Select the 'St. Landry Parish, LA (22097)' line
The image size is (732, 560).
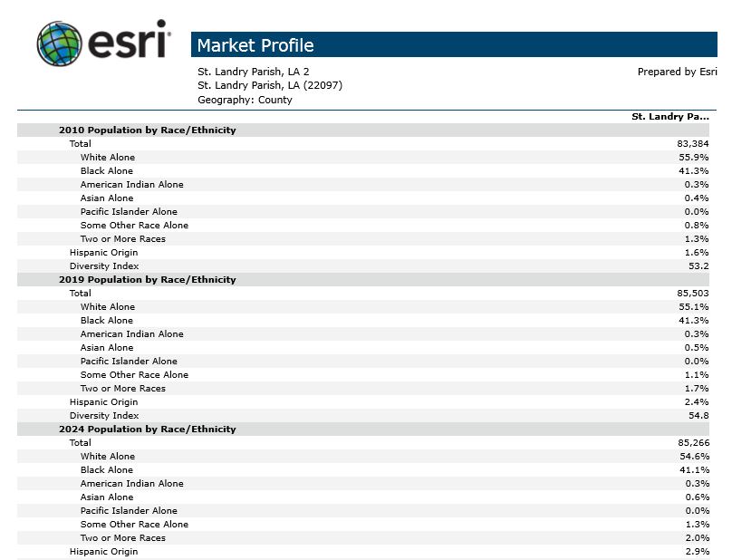click(x=270, y=85)
